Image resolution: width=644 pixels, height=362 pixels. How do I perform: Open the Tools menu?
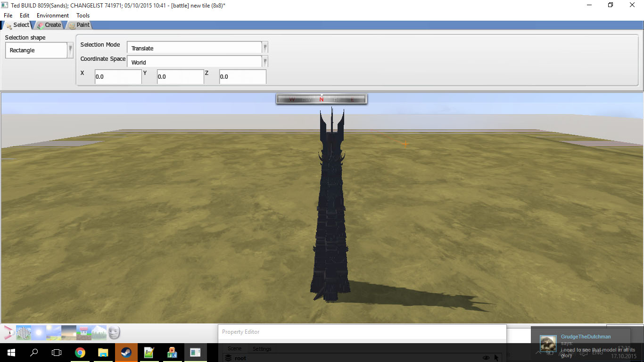(83, 16)
